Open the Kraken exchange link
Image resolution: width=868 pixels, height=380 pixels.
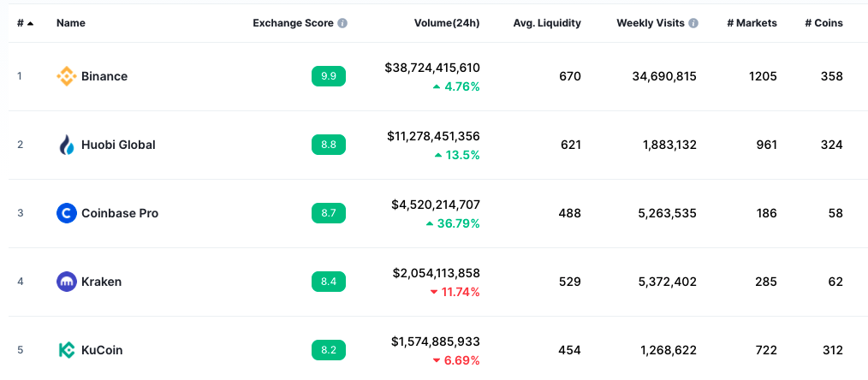point(101,282)
